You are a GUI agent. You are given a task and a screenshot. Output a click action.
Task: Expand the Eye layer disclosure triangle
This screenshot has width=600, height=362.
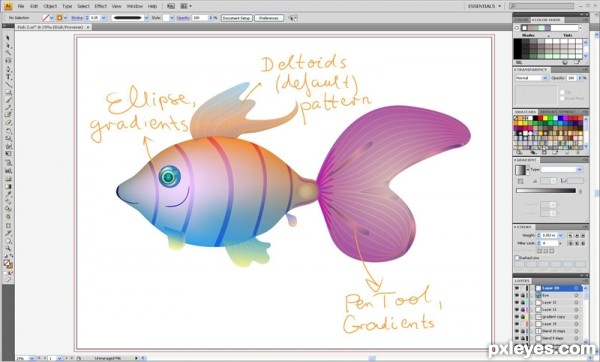pyautogui.click(x=532, y=295)
